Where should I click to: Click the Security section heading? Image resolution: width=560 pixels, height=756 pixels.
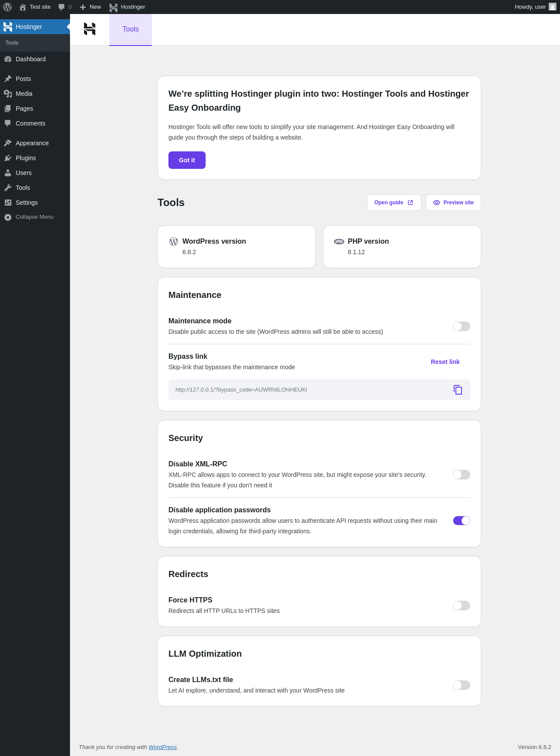click(x=185, y=438)
